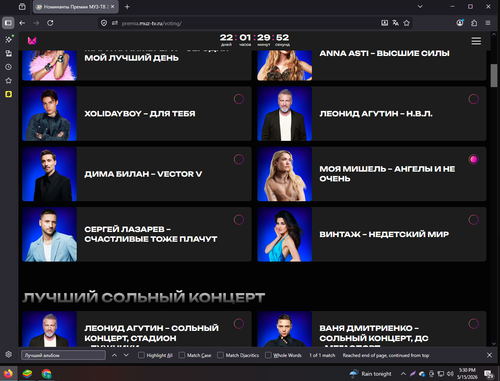The image size is (500, 381).
Task: Click the MUZ-TV pink logo
Action: tap(32, 41)
